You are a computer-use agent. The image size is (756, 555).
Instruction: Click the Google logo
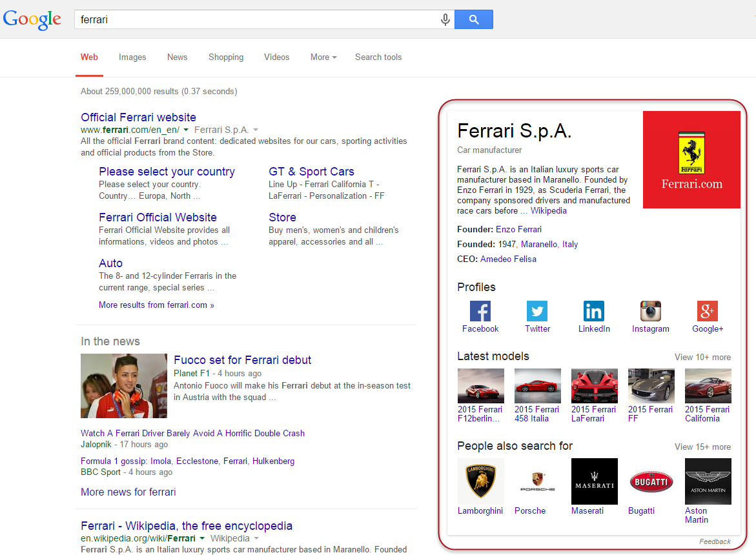(32, 19)
